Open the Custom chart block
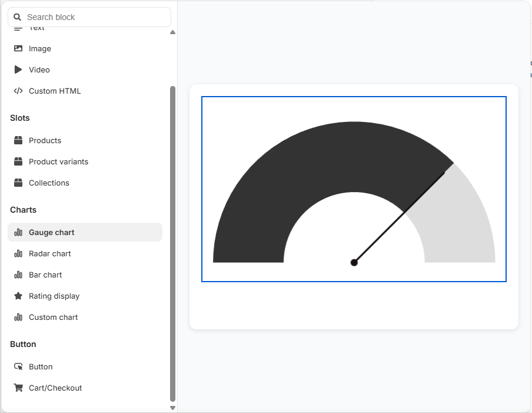The image size is (532, 413). click(53, 317)
